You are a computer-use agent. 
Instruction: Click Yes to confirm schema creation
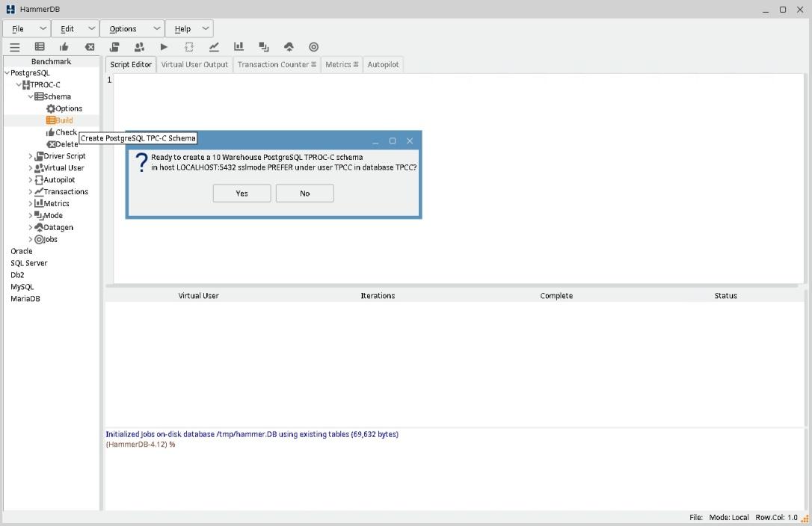tap(242, 194)
